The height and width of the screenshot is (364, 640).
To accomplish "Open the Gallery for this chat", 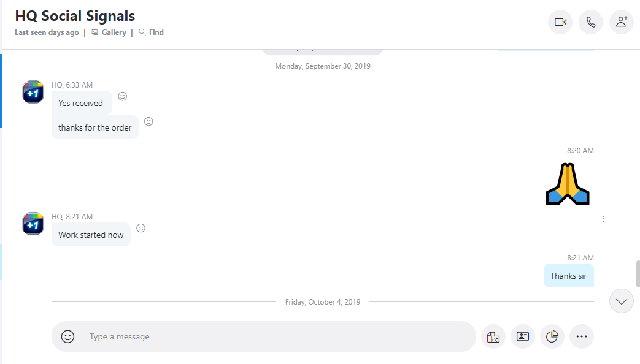I will pyautogui.click(x=109, y=32).
